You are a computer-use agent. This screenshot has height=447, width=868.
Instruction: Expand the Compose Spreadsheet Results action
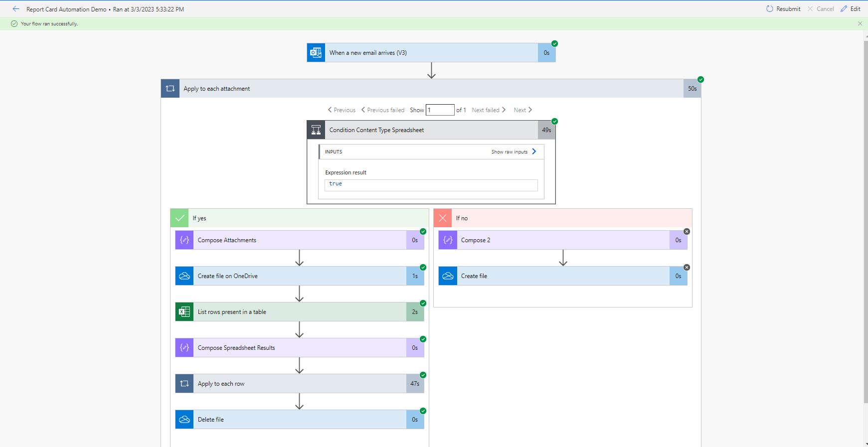[299, 348]
